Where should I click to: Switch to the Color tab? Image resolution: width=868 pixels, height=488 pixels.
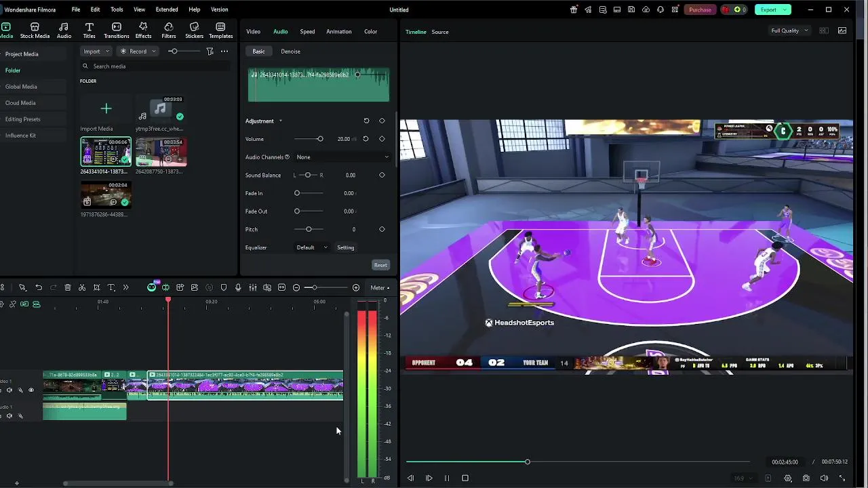click(x=370, y=31)
